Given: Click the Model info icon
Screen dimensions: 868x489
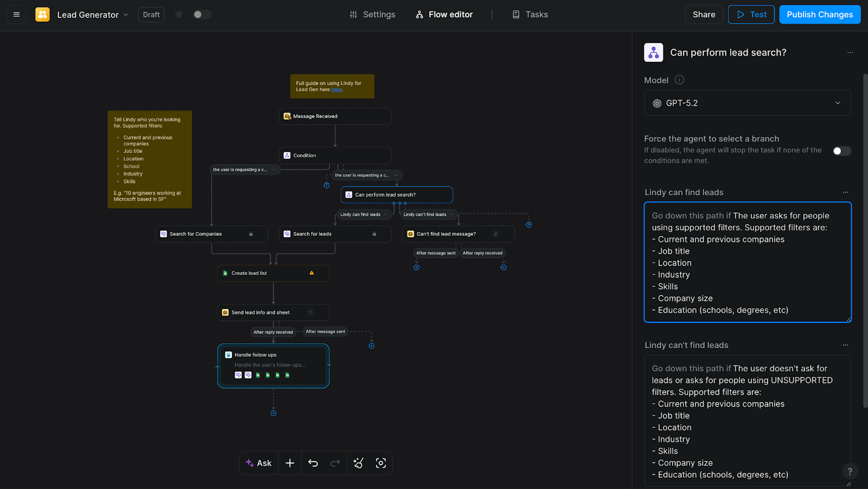Looking at the screenshot, I should 679,80.
